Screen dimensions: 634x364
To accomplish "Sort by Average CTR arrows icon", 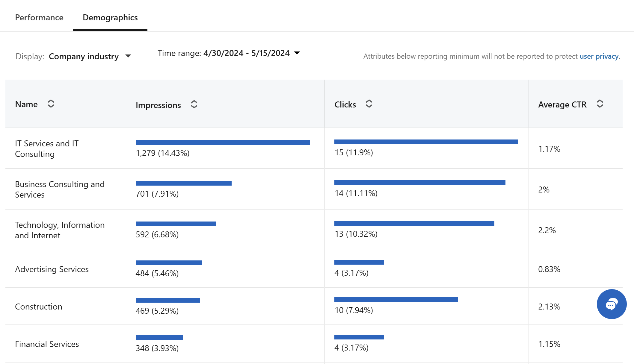I will pyautogui.click(x=600, y=104).
